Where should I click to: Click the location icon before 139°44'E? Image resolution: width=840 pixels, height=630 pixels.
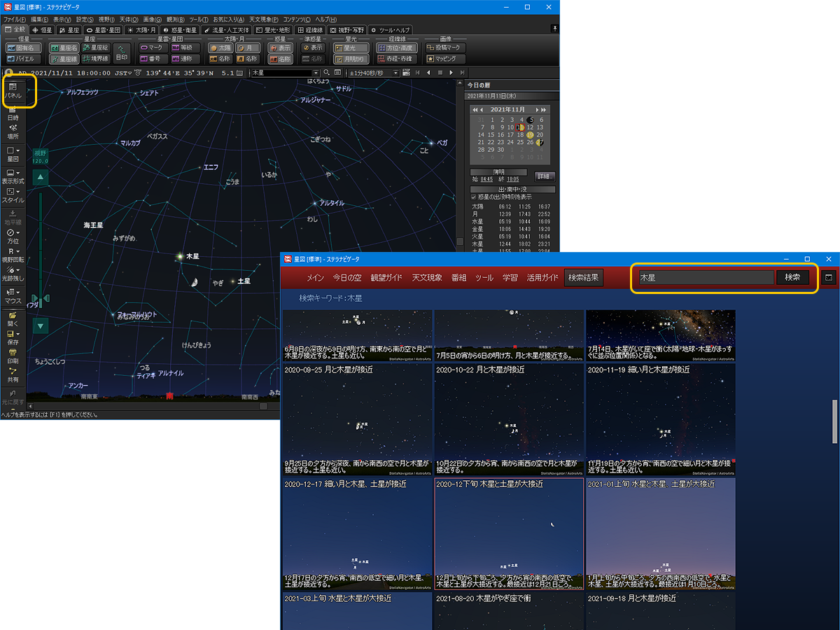point(138,73)
